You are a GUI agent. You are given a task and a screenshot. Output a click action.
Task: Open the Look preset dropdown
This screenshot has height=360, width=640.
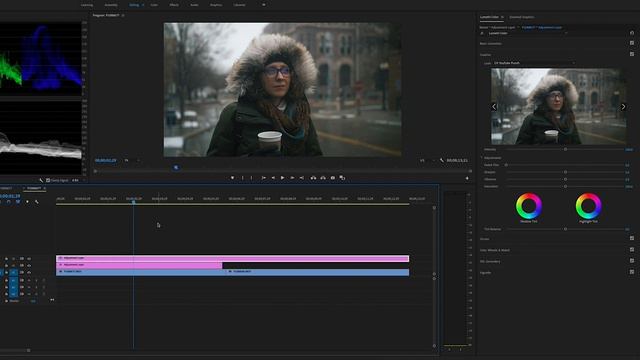[534, 63]
